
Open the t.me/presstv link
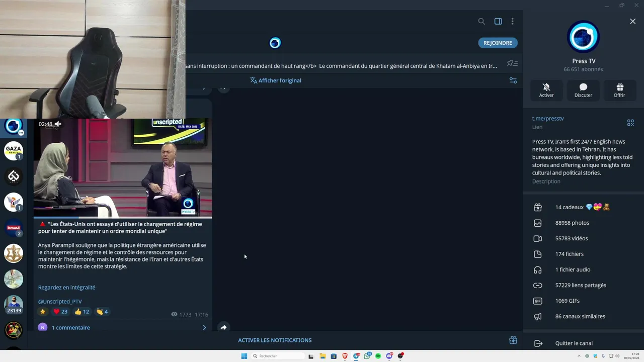(x=548, y=119)
